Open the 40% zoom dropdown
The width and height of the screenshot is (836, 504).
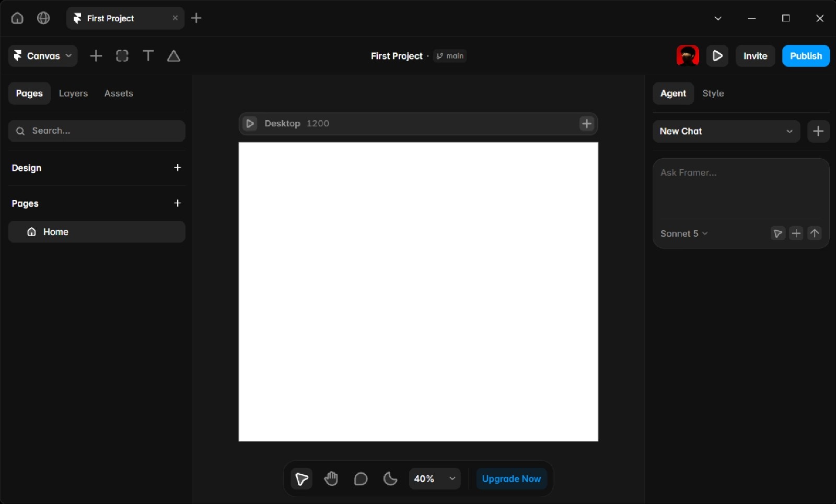435,479
